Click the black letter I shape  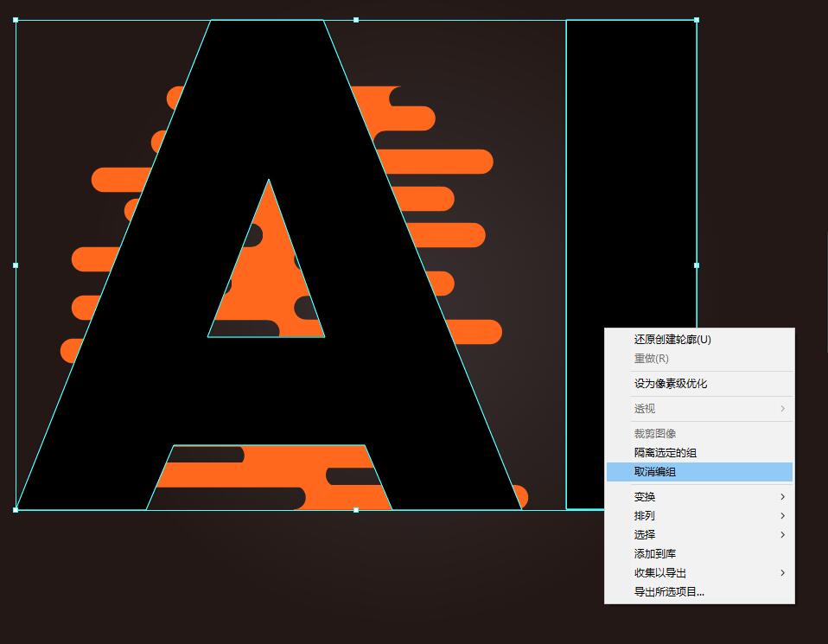point(631,175)
